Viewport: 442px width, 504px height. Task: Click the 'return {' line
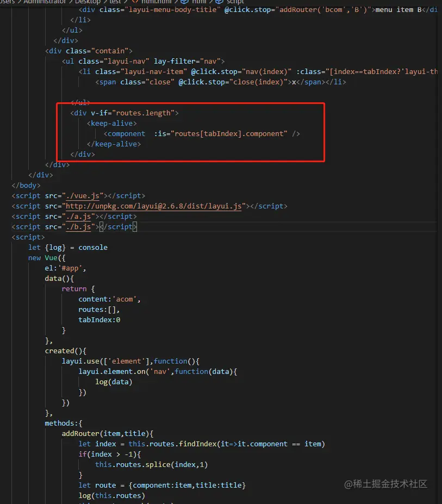pyautogui.click(x=78, y=288)
